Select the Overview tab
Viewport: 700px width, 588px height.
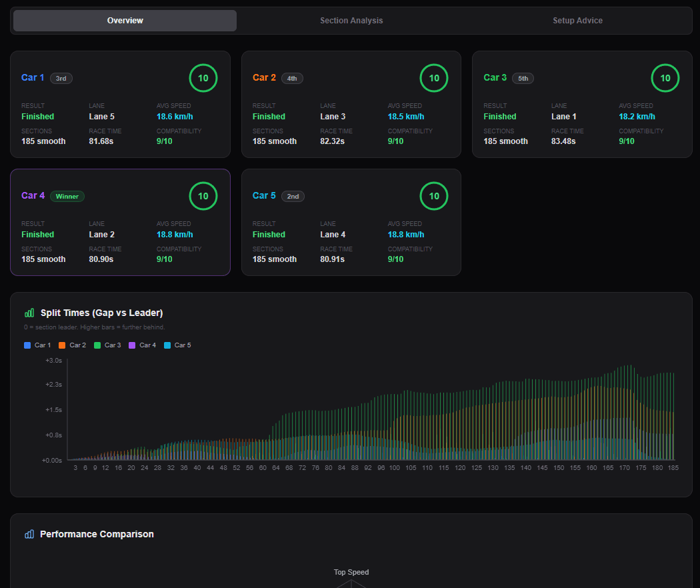125,21
